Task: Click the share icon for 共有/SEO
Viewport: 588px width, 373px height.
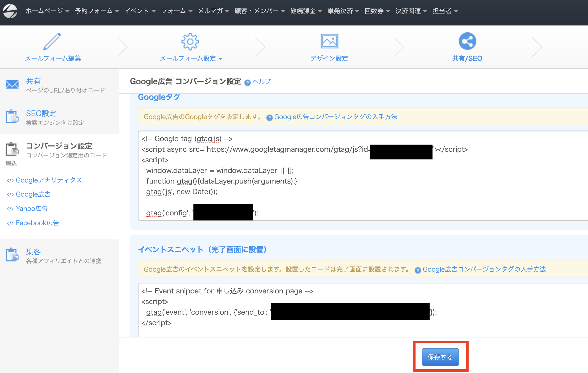Action: (467, 41)
